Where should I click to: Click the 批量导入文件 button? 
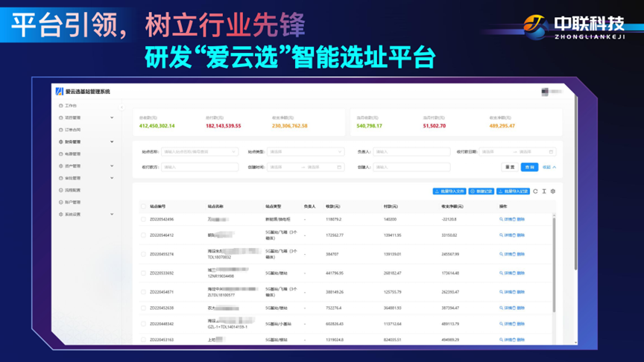pos(449,191)
